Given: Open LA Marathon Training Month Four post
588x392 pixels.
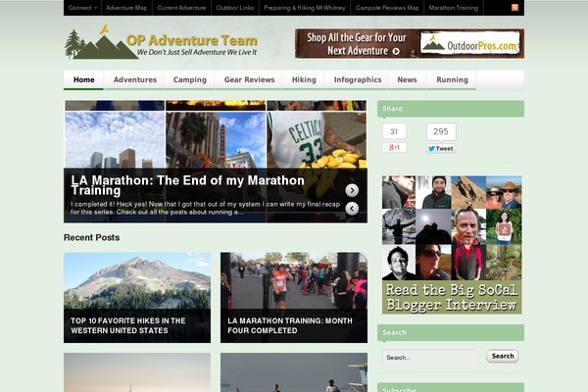Looking at the screenshot, I should [294, 298].
